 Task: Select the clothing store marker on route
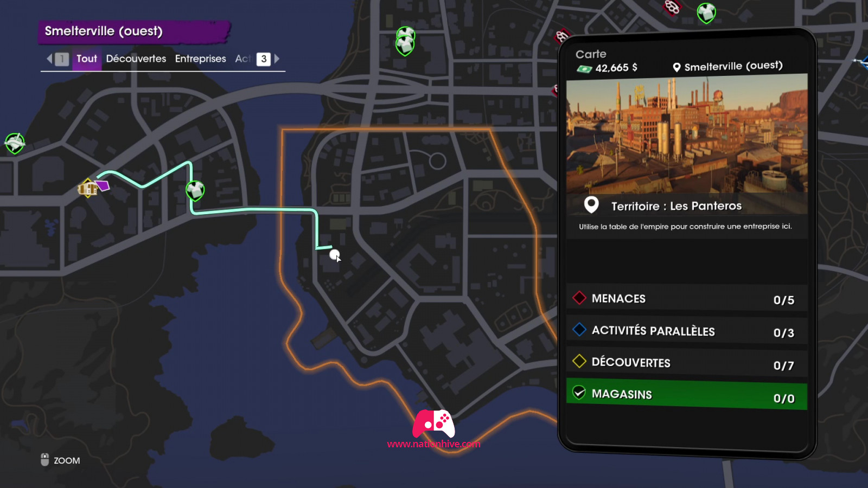pyautogui.click(x=195, y=190)
